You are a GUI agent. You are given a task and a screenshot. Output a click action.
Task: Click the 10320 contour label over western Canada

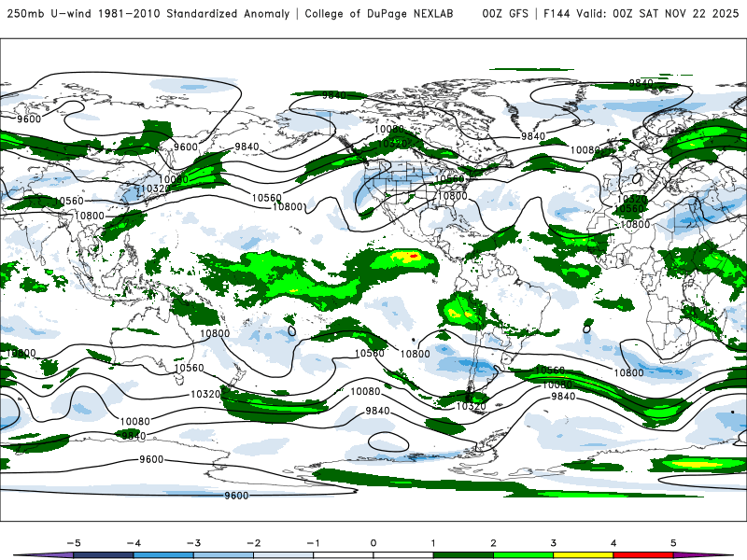pyautogui.click(x=392, y=144)
